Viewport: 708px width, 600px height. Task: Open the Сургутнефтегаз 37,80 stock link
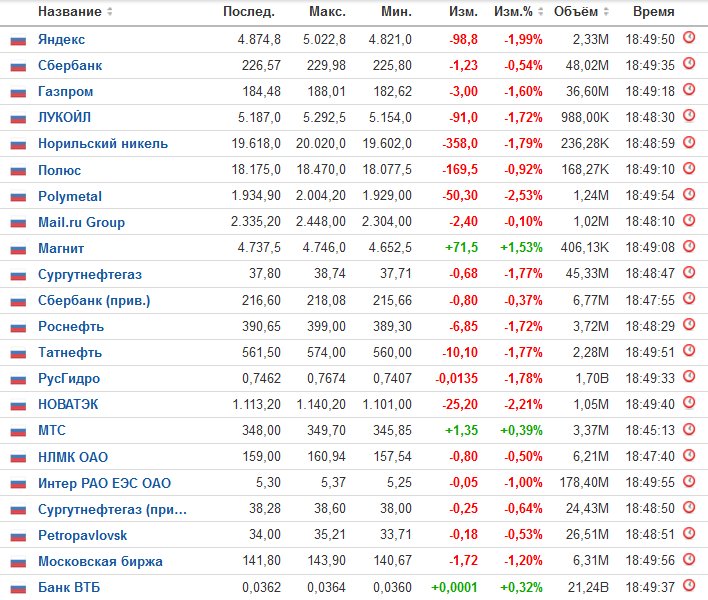(x=90, y=274)
